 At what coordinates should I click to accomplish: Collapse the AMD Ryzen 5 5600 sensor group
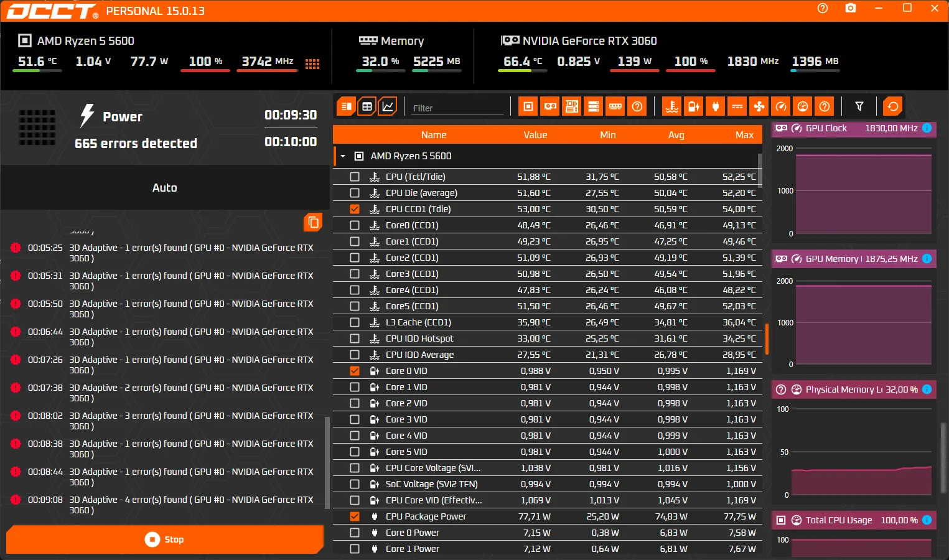point(343,156)
